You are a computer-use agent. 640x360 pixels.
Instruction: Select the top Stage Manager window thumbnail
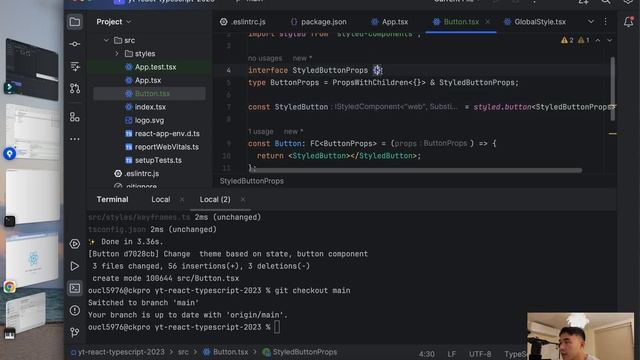(32, 69)
